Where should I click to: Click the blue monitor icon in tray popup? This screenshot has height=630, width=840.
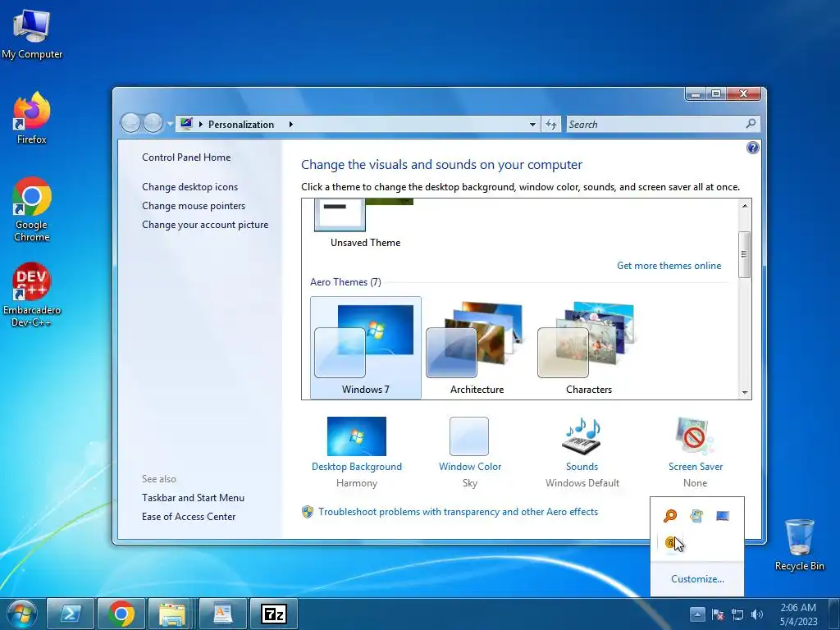(723, 515)
